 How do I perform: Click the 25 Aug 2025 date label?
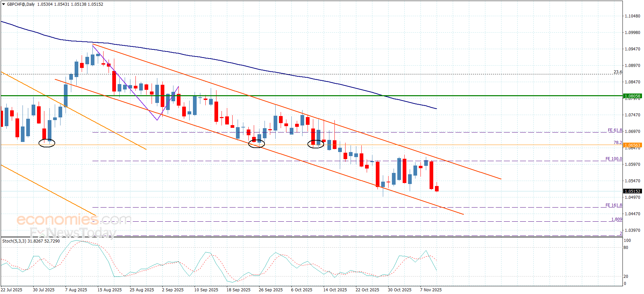point(142,290)
